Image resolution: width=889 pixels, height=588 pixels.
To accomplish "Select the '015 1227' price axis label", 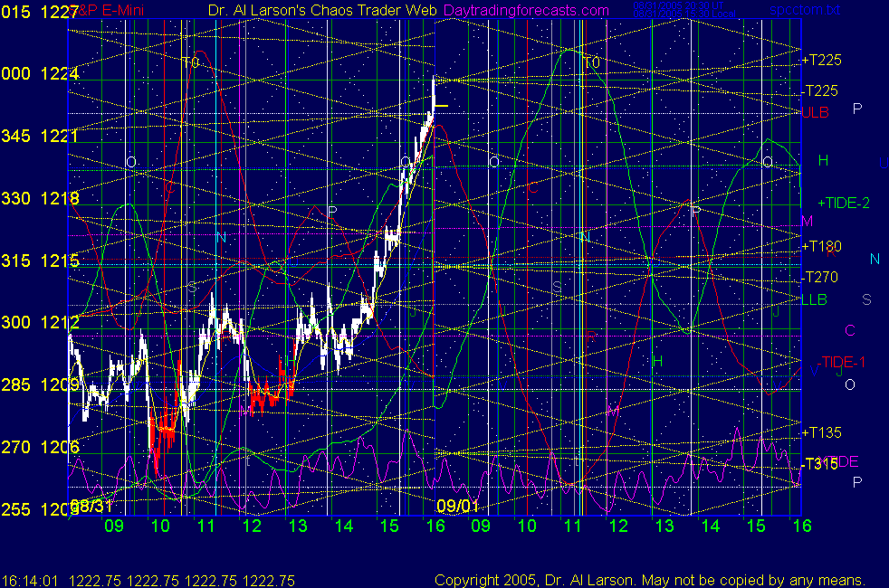I will click(40, 12).
